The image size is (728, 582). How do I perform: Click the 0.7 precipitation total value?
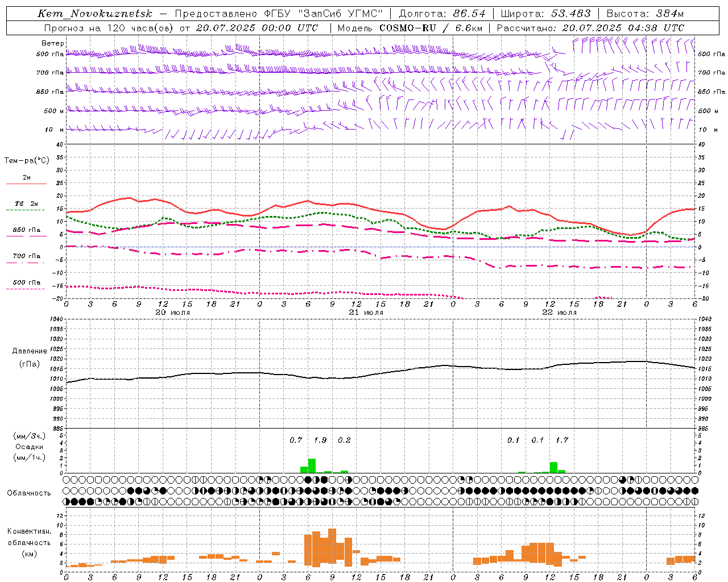pyautogui.click(x=296, y=440)
